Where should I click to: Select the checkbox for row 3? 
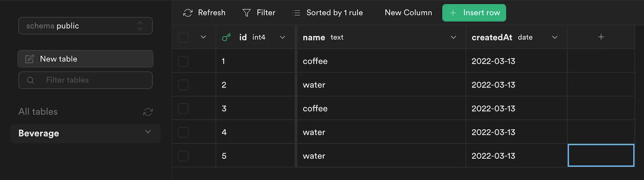click(183, 109)
